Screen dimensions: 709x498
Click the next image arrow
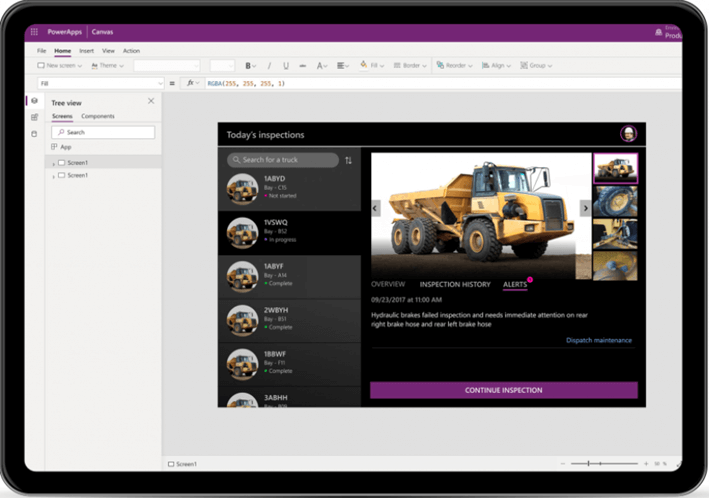click(586, 208)
